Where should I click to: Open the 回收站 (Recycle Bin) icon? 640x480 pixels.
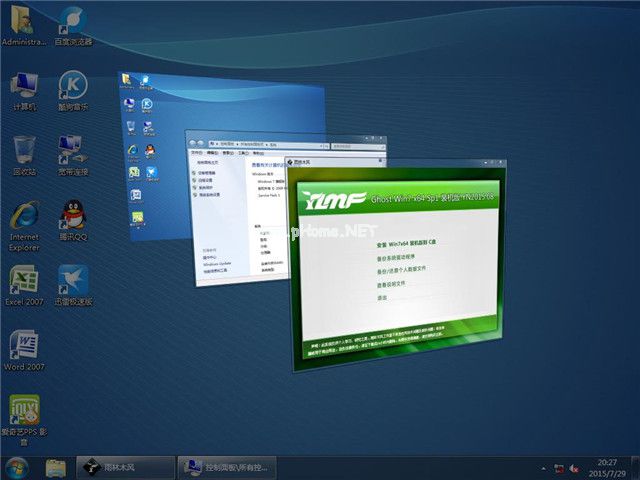[x=24, y=151]
